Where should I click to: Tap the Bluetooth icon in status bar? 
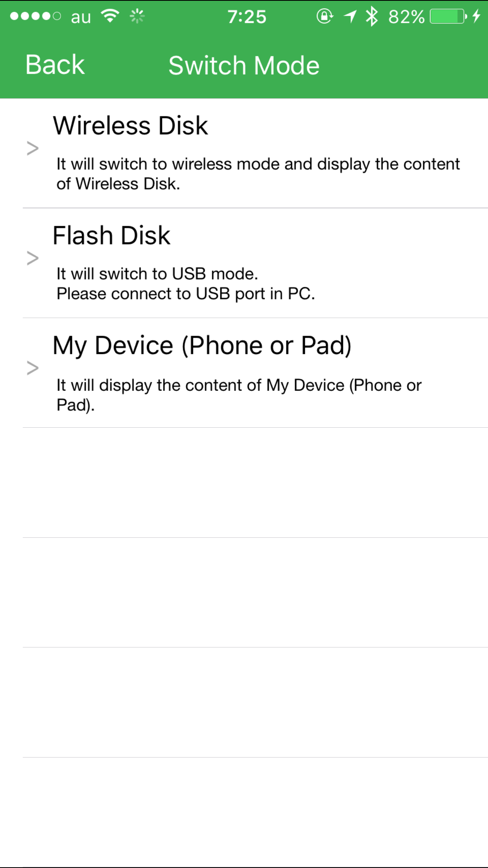coord(371,17)
